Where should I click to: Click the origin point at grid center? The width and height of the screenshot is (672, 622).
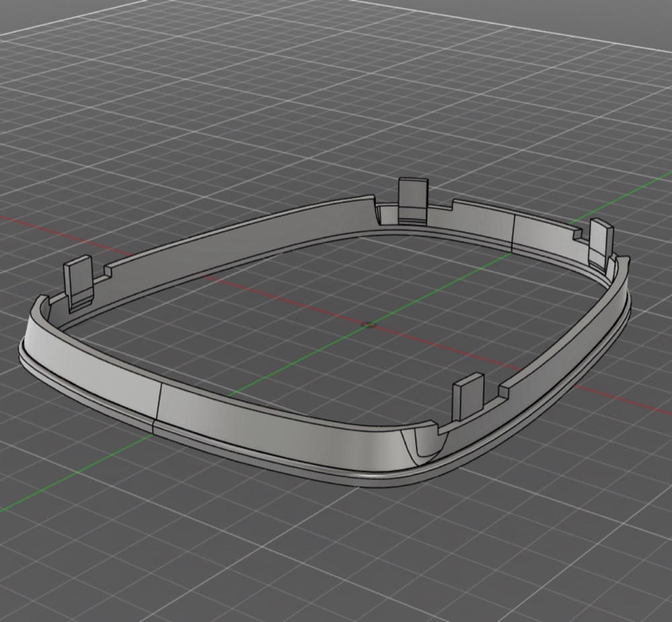point(368,325)
